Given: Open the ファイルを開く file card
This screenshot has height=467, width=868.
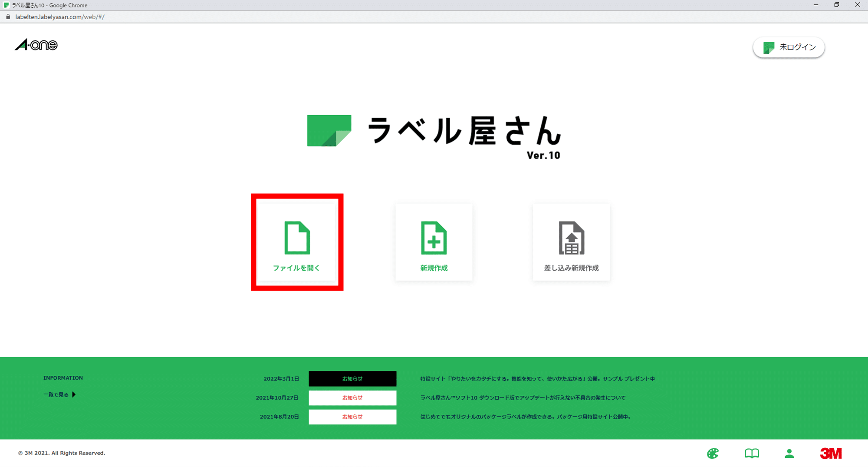Looking at the screenshot, I should pos(297,242).
